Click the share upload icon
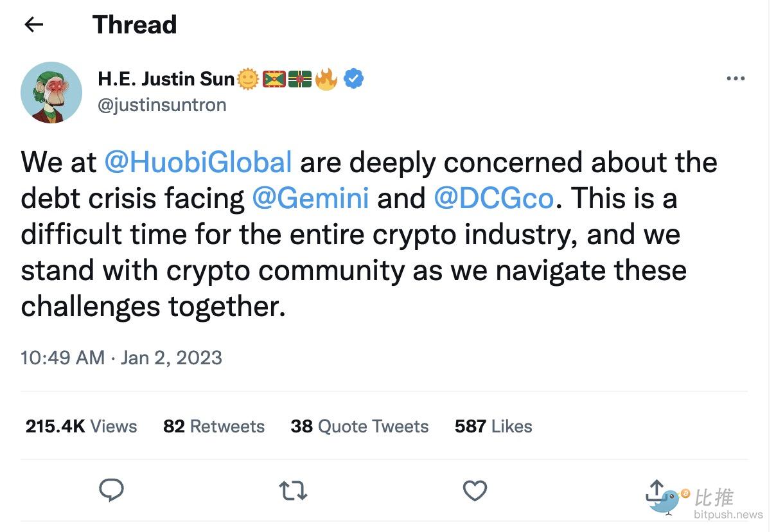The image size is (776, 532). [x=655, y=491]
